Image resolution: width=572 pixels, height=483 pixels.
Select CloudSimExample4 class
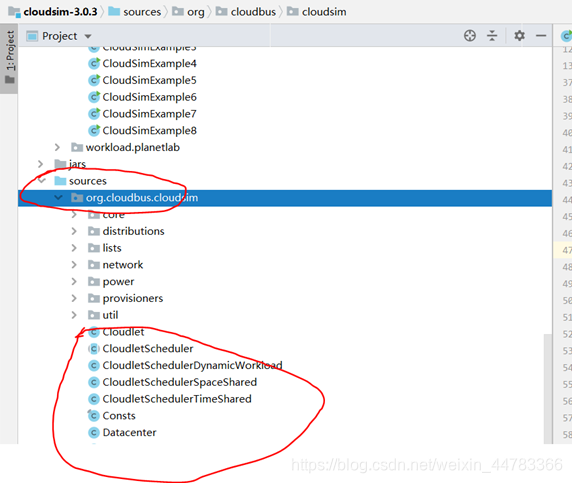[150, 63]
